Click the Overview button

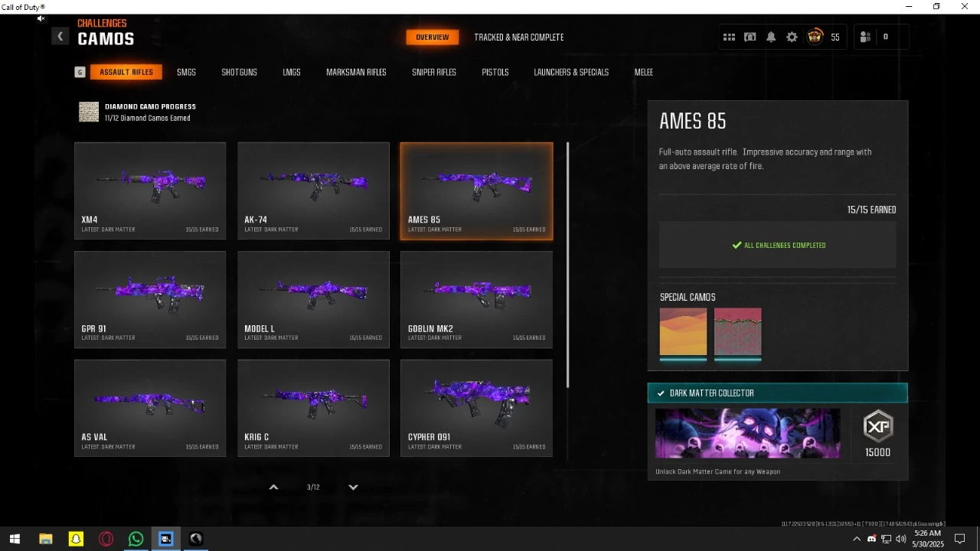point(432,37)
